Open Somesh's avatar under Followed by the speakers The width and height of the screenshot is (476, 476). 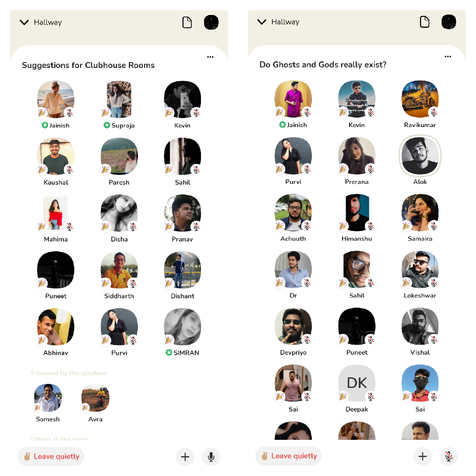[x=48, y=398]
